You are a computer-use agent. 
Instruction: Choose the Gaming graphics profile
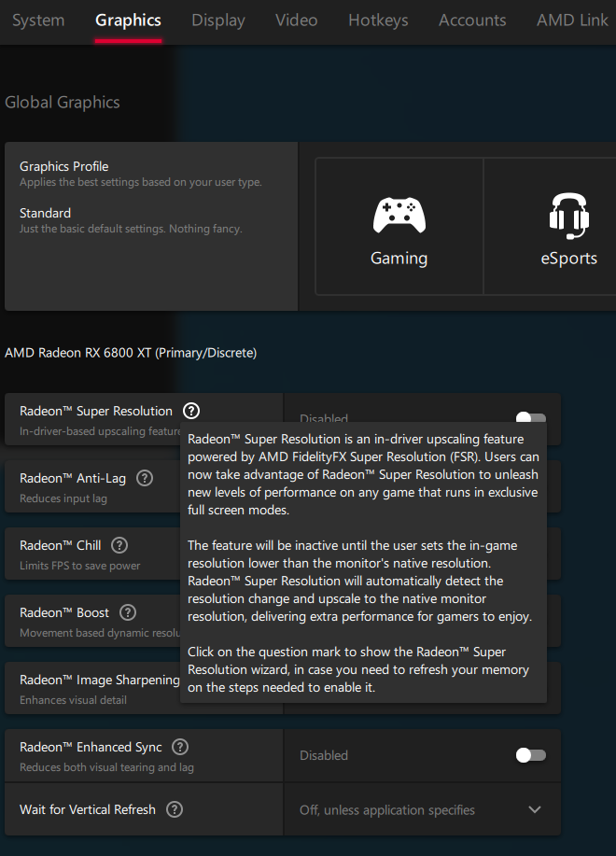pos(399,227)
